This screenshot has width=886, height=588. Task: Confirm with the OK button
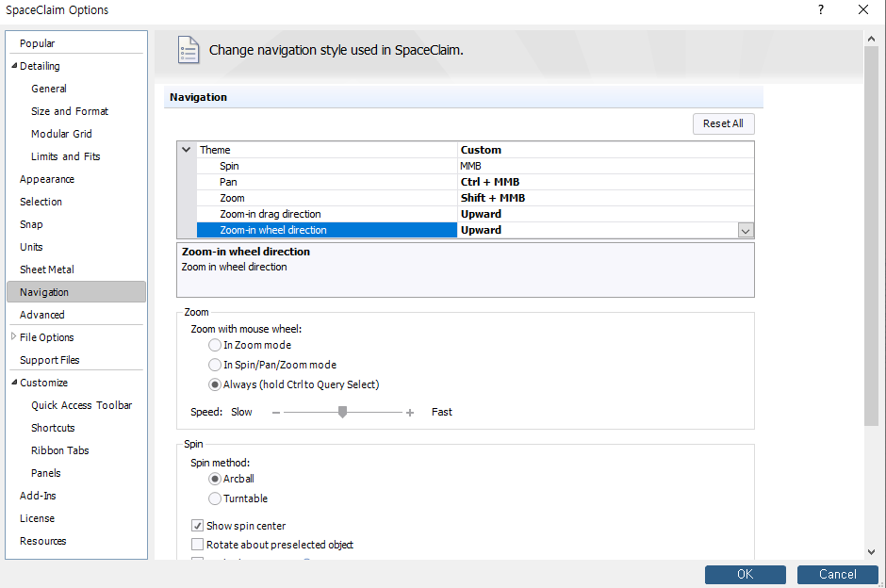click(746, 575)
